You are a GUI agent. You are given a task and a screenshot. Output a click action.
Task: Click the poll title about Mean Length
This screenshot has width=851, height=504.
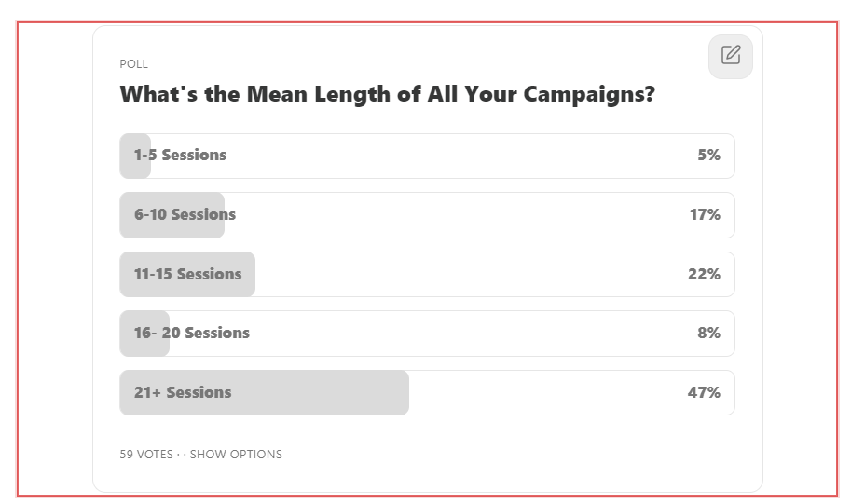click(388, 94)
